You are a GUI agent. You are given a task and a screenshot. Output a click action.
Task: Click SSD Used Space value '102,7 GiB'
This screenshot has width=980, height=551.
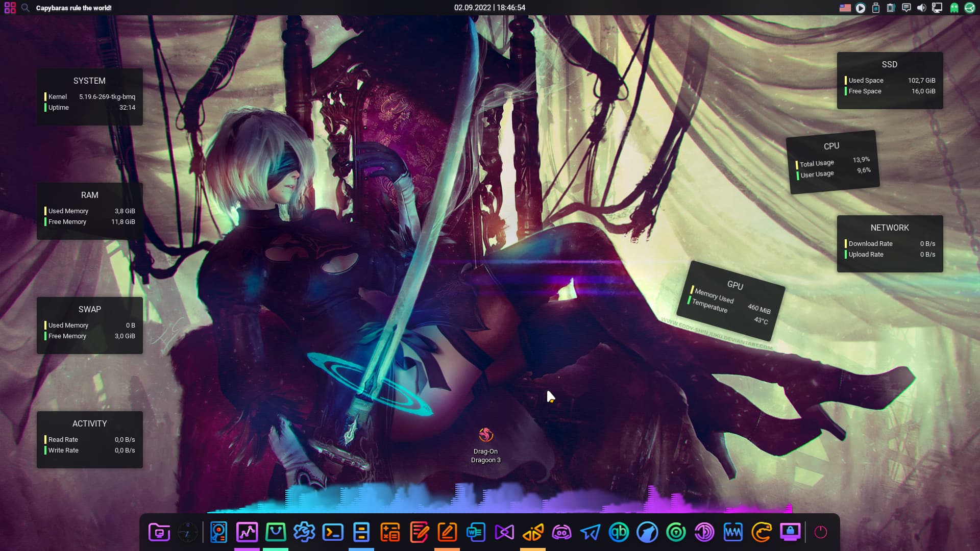[x=922, y=80]
